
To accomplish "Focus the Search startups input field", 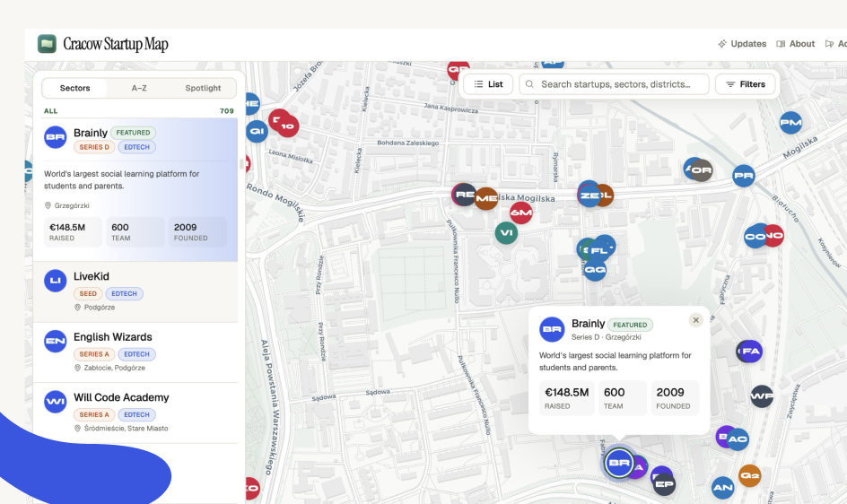I will [x=615, y=84].
